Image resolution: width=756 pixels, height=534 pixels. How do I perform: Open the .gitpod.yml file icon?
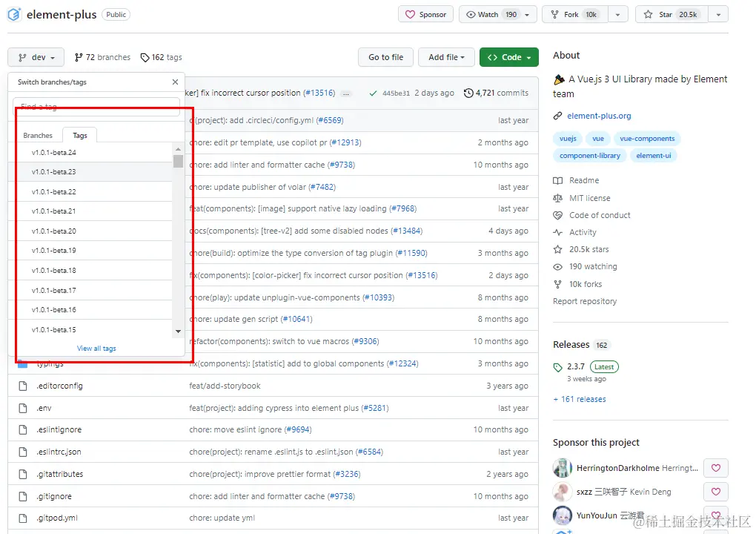click(23, 518)
